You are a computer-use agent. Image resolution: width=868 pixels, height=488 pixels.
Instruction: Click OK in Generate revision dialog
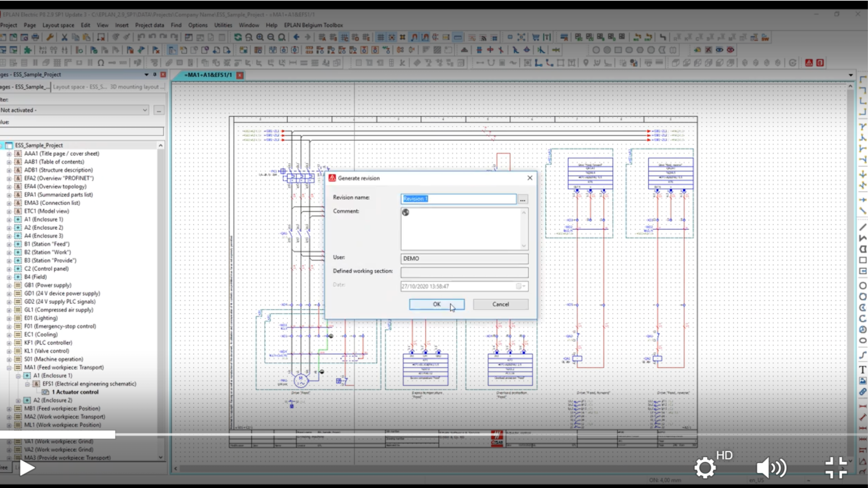(436, 304)
